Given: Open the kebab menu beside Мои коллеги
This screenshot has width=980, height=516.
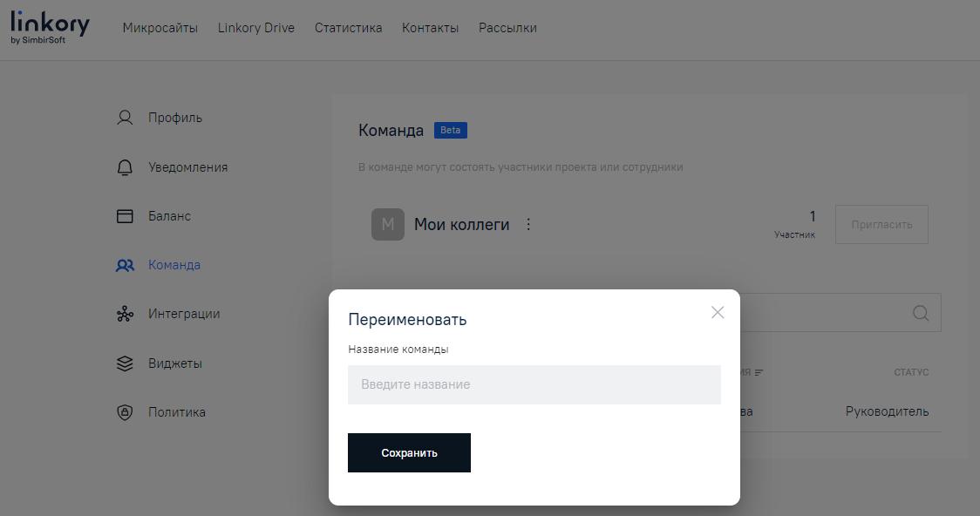Looking at the screenshot, I should click(x=528, y=224).
